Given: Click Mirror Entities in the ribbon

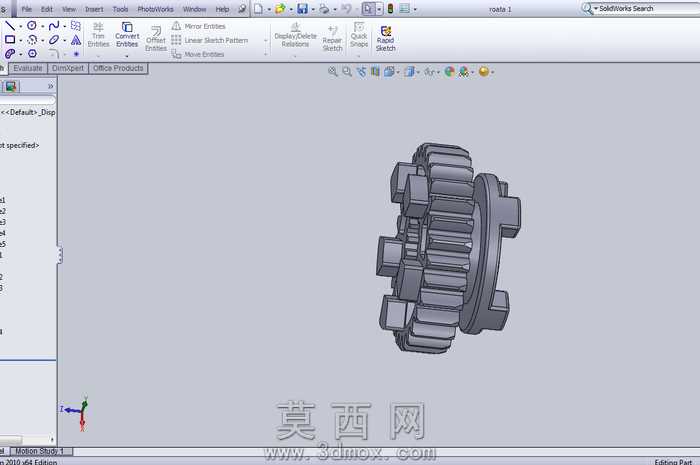Looking at the screenshot, I should point(199,26).
